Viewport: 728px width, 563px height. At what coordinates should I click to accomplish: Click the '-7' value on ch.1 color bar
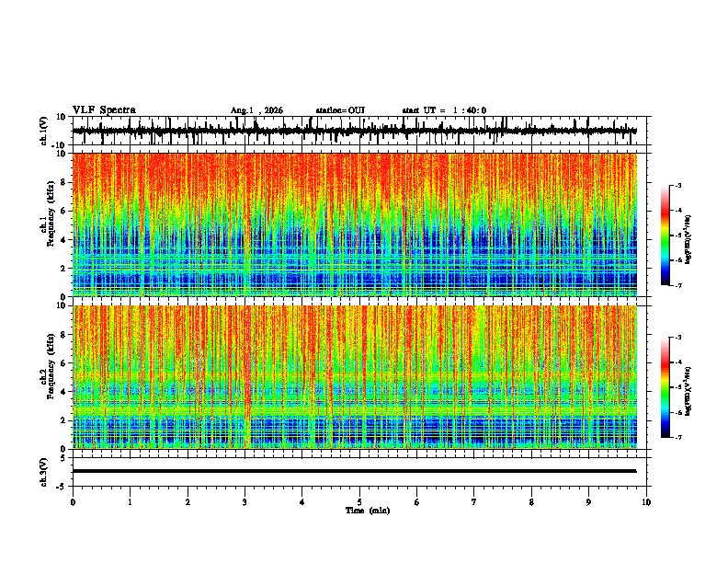(x=677, y=286)
